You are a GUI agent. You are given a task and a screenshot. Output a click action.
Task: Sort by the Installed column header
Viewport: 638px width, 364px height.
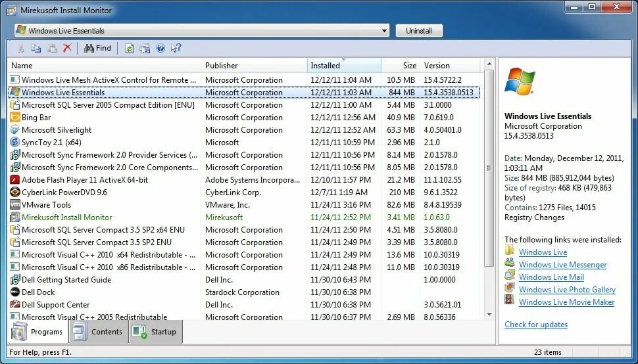[344, 66]
